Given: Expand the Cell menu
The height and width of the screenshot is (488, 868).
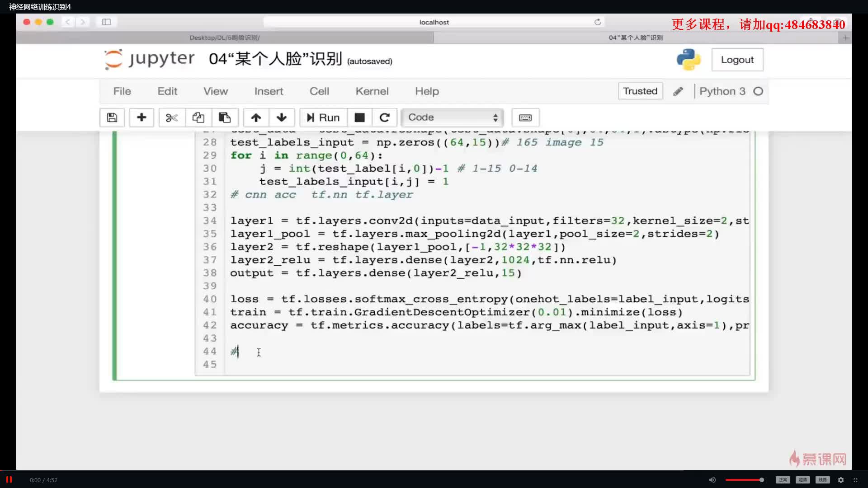Looking at the screenshot, I should (x=319, y=91).
